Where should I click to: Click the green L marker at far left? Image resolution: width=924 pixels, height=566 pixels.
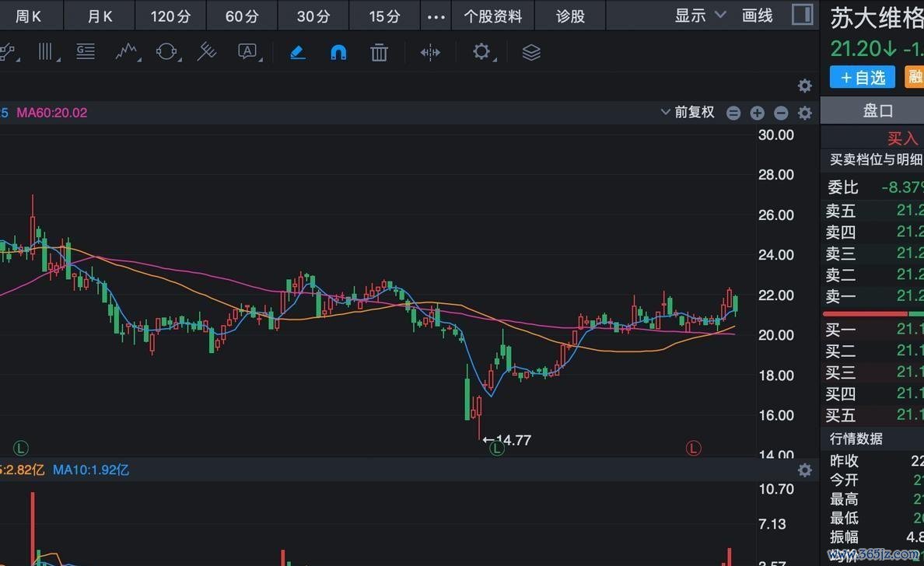click(21, 448)
